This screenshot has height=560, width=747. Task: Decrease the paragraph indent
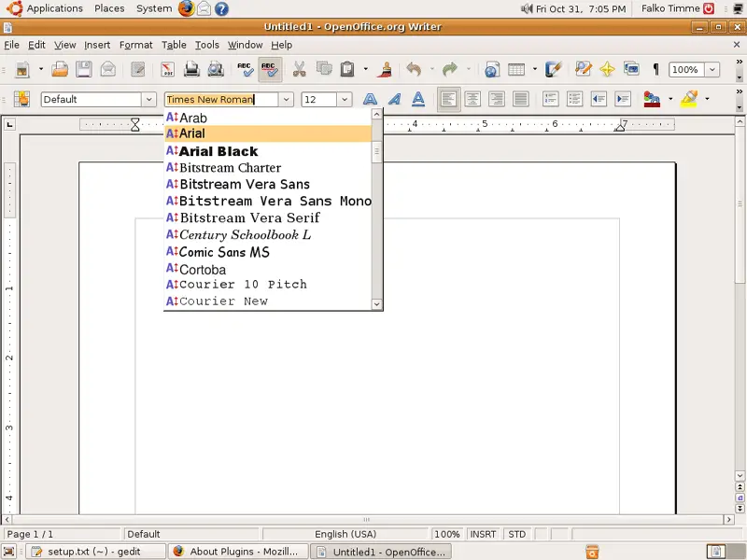599,99
